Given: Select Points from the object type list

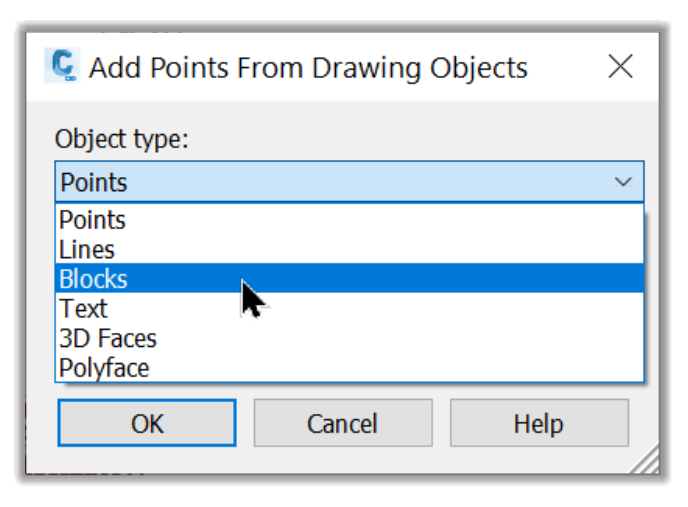Looking at the screenshot, I should (x=349, y=219).
